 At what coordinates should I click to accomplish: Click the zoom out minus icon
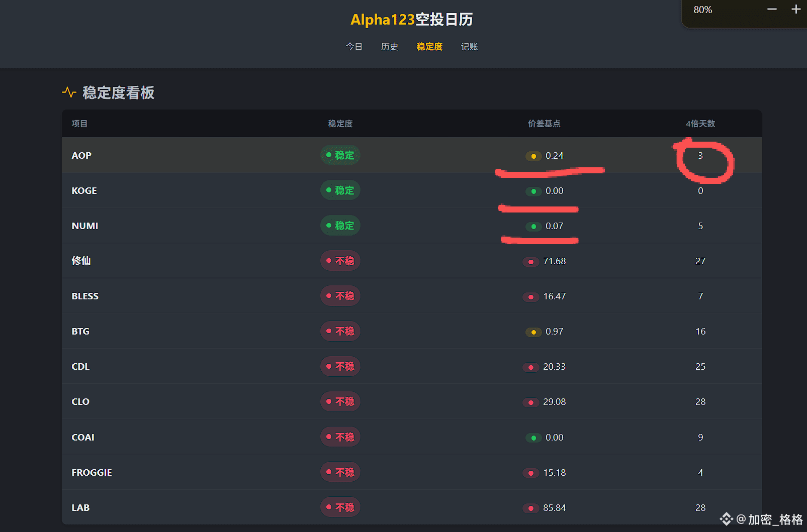[x=772, y=10]
